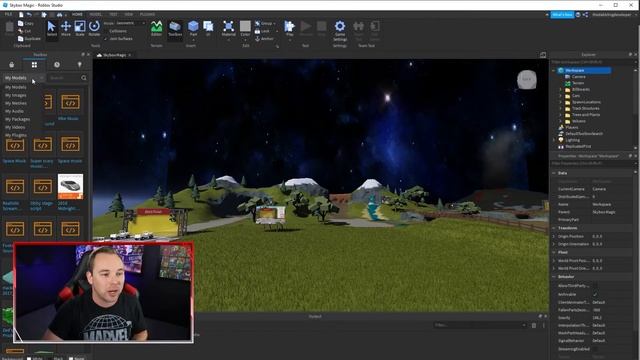This screenshot has height=360, width=640.
Task: Click the Undo arrow in quick access bar
Action: (x=29, y=15)
